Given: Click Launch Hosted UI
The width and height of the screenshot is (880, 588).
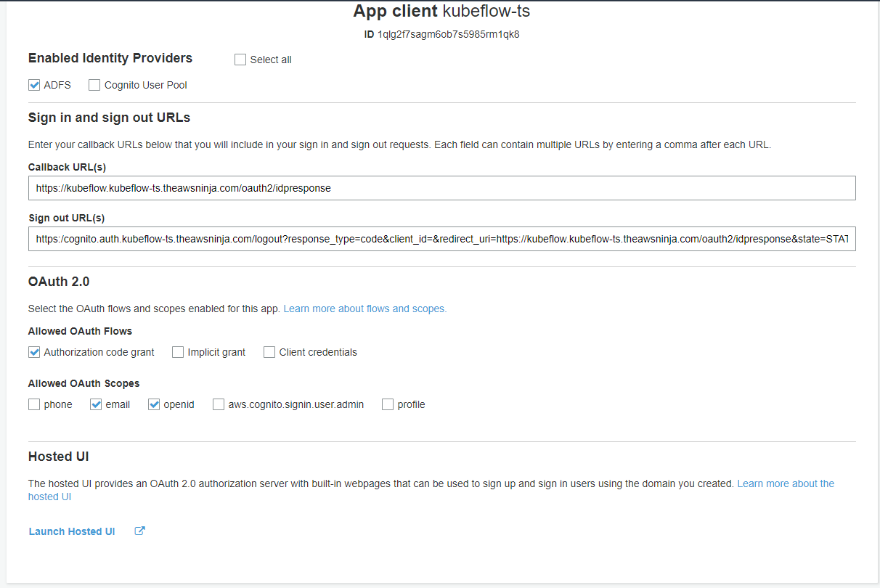Looking at the screenshot, I should click(71, 531).
